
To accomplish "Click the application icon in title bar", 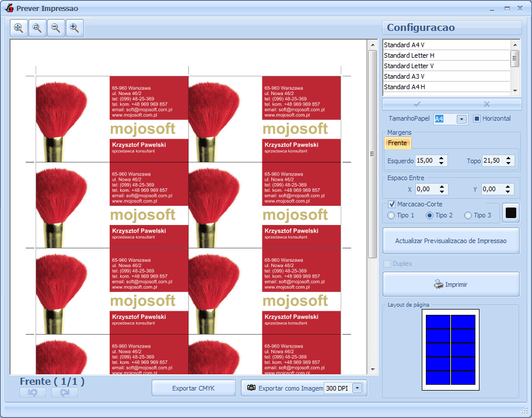I will 9,8.
